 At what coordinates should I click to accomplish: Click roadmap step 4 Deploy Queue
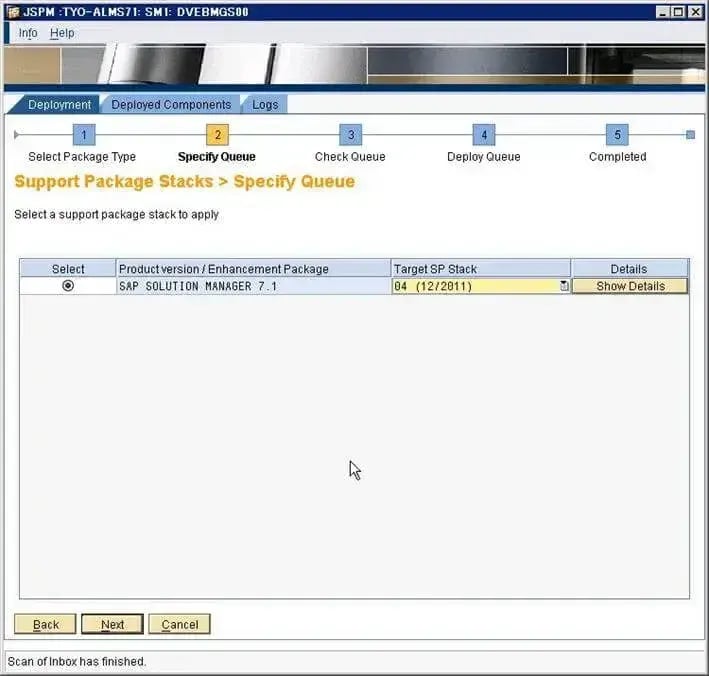tap(484, 135)
